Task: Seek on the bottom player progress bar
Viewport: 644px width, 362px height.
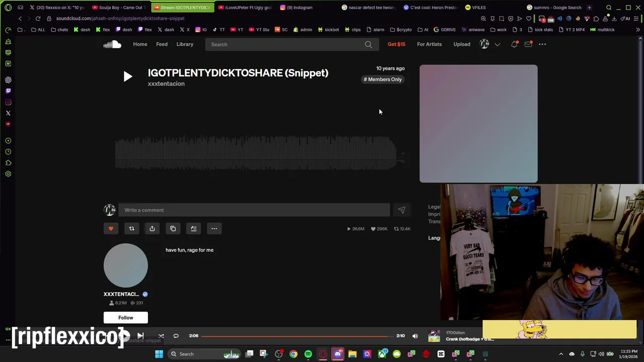Action: click(x=298, y=336)
